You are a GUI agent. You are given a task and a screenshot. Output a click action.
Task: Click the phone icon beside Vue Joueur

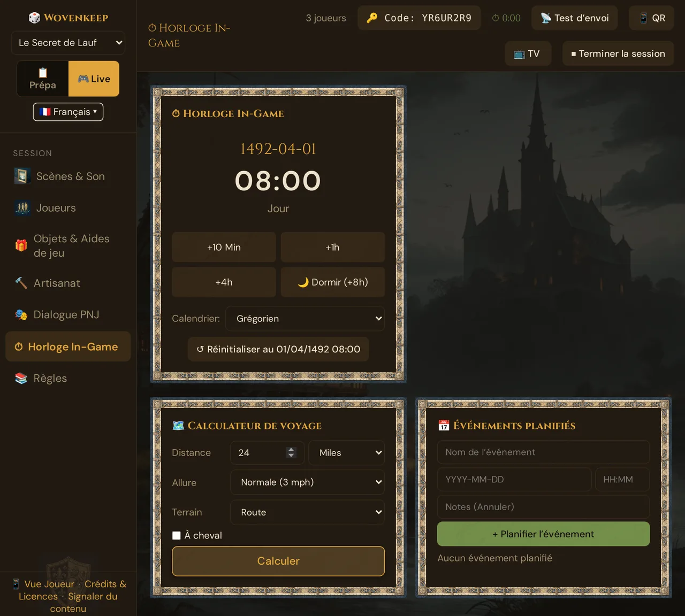[x=16, y=584]
